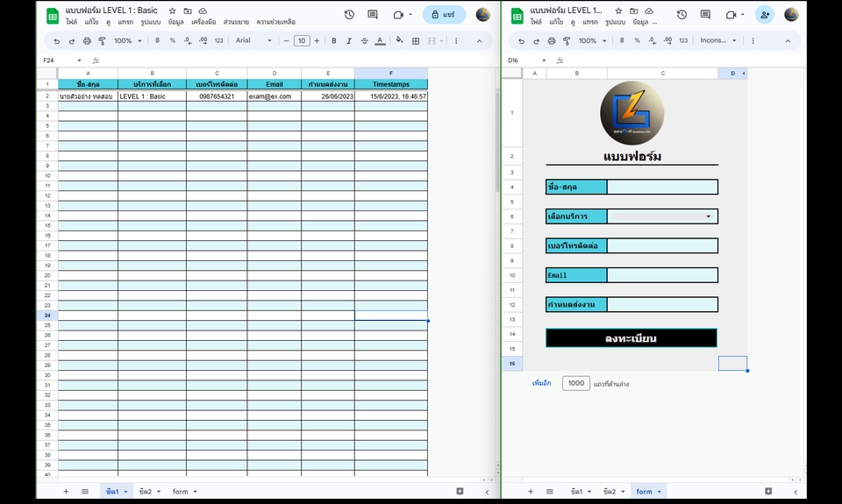Move the left document to a folder
Viewport: 842px width, 504px height.
coord(188,11)
